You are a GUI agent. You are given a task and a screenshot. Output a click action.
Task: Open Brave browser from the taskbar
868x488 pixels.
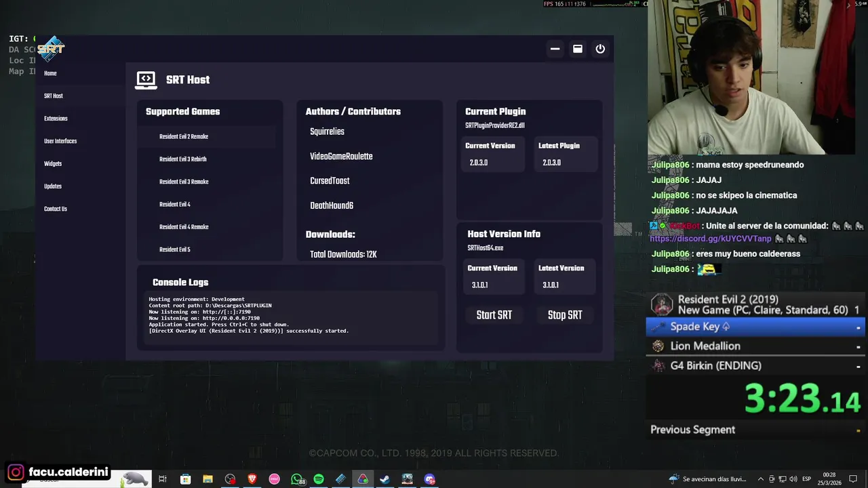tap(252, 480)
